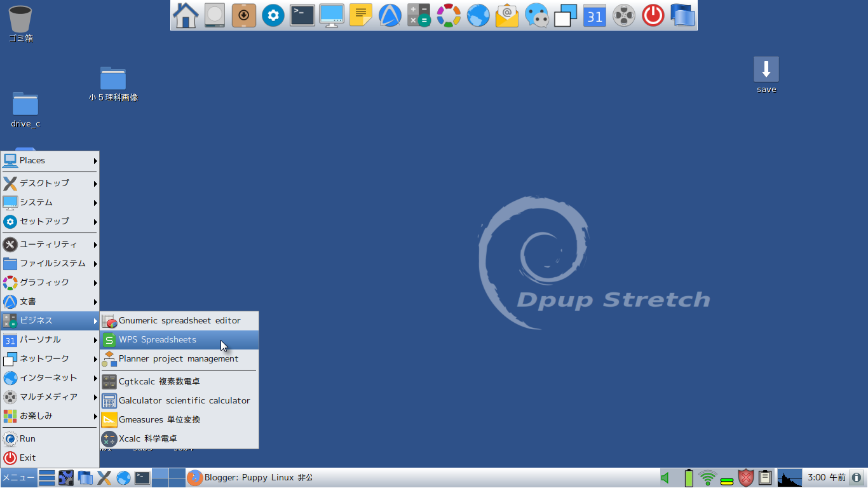Open the yellow sticky notes icon in dock
This screenshot has width=868, height=488.
tap(361, 15)
